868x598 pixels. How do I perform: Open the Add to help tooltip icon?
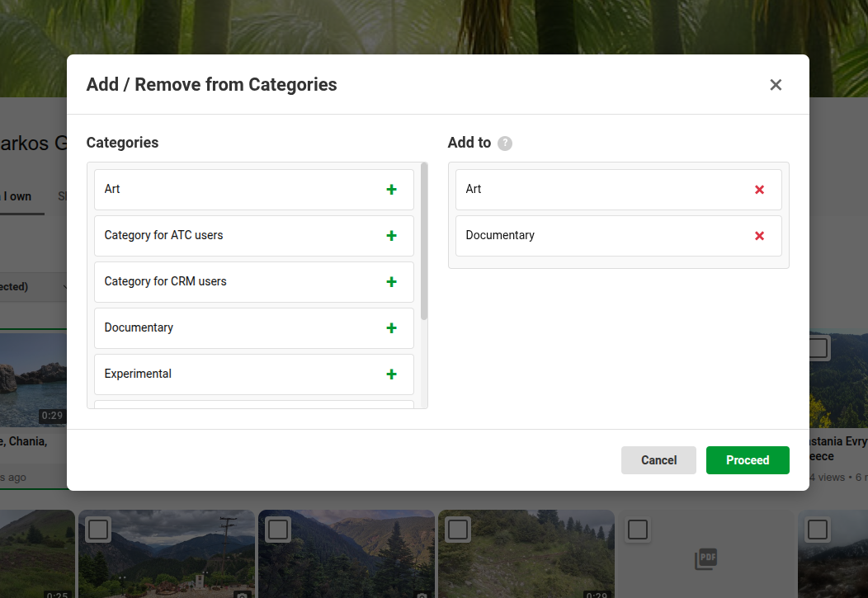tap(505, 144)
